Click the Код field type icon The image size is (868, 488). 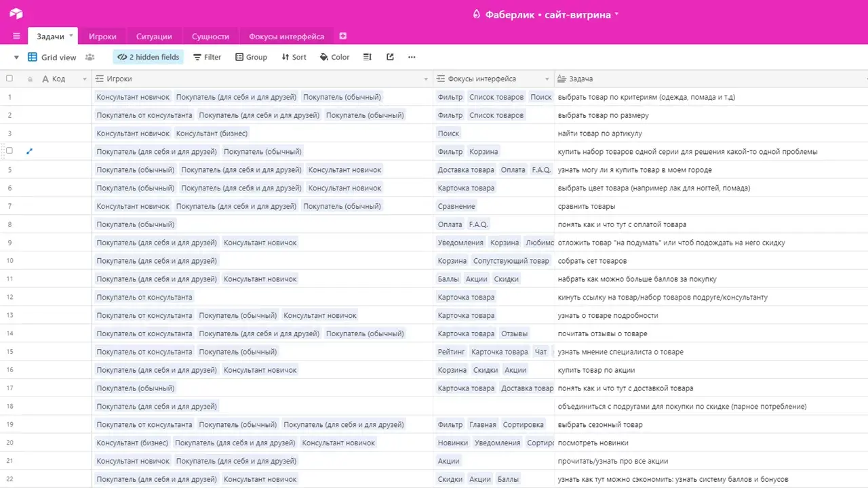45,79
